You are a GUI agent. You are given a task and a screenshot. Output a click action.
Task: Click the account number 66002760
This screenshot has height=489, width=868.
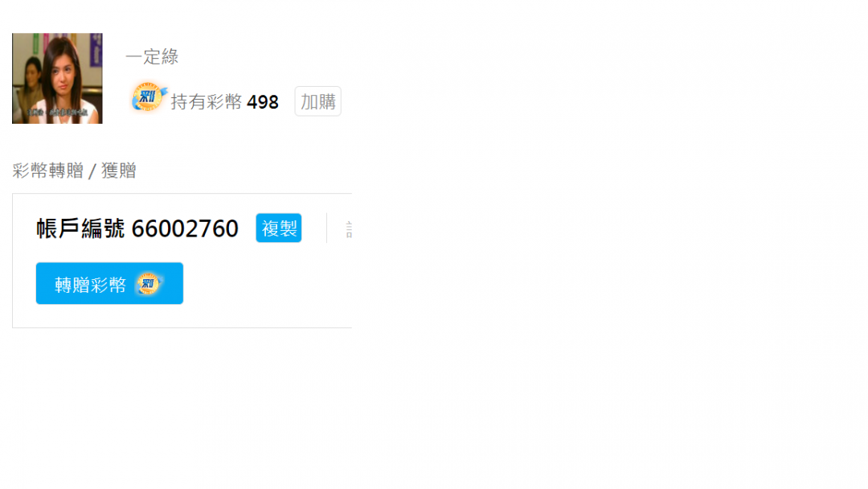[185, 228]
